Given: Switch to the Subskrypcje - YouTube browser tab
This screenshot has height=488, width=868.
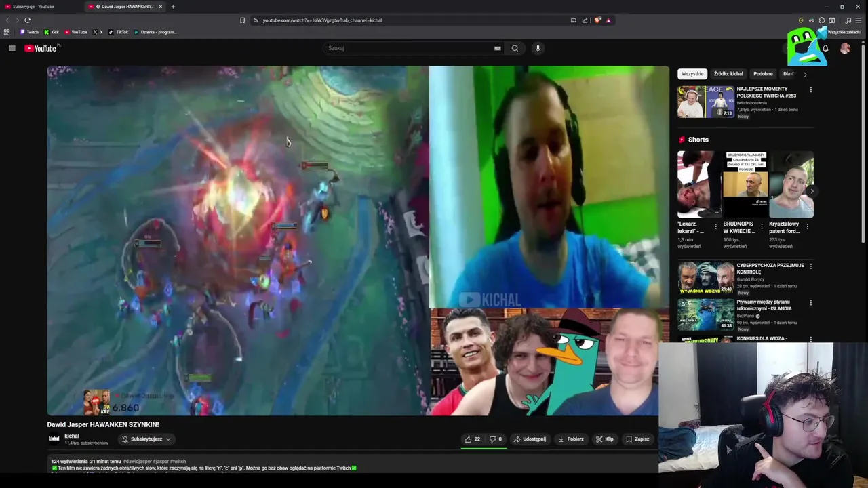Looking at the screenshot, I should 42,7.
